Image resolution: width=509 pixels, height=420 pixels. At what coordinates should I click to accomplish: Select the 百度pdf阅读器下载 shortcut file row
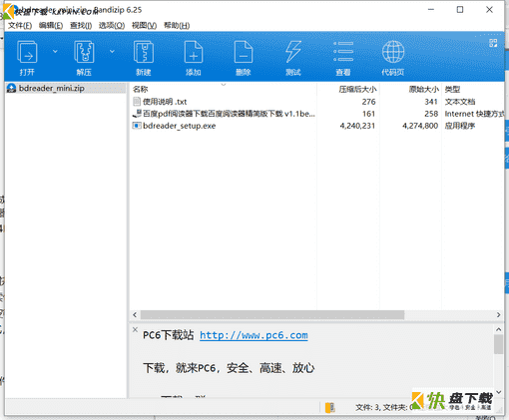point(317,114)
